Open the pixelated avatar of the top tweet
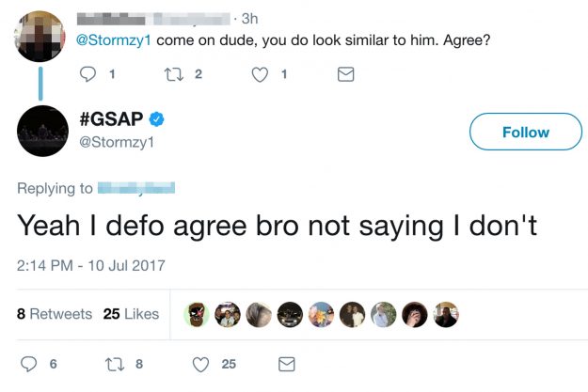 [40, 36]
